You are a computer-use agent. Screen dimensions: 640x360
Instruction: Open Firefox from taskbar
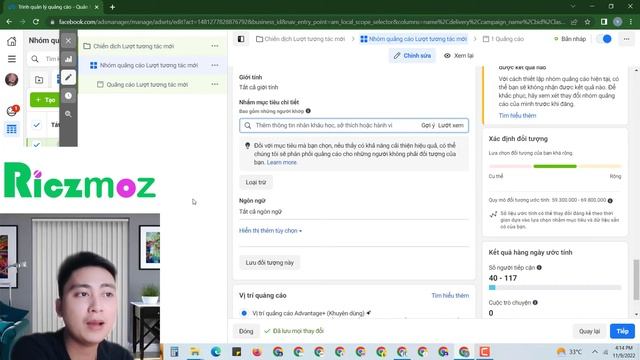pyautogui.click(x=257, y=351)
